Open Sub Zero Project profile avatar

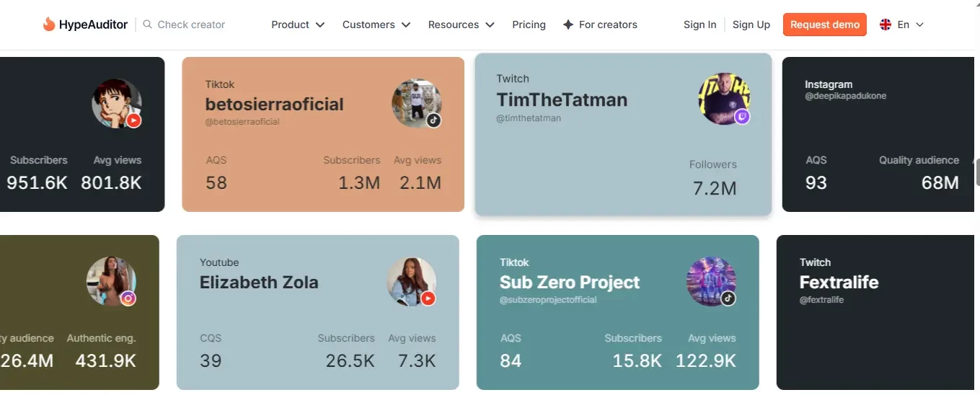point(712,281)
